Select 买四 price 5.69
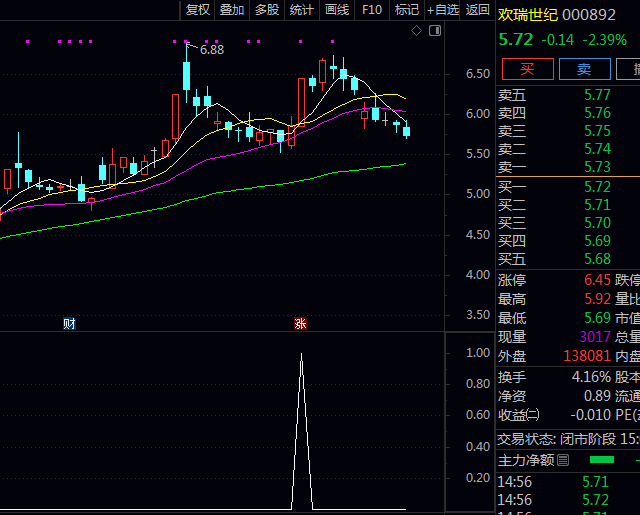 pos(597,241)
